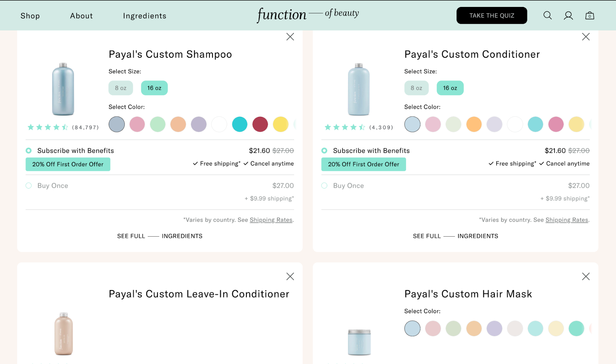The image size is (616, 364).
Task: Choose Buy Once for the conditioner
Action: click(324, 185)
